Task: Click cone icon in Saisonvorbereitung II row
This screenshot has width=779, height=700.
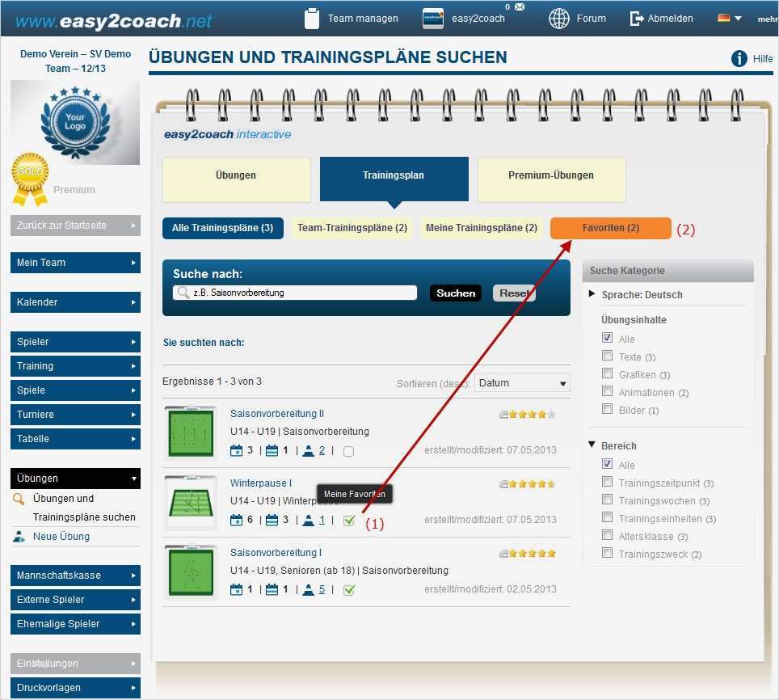Action: tap(308, 450)
